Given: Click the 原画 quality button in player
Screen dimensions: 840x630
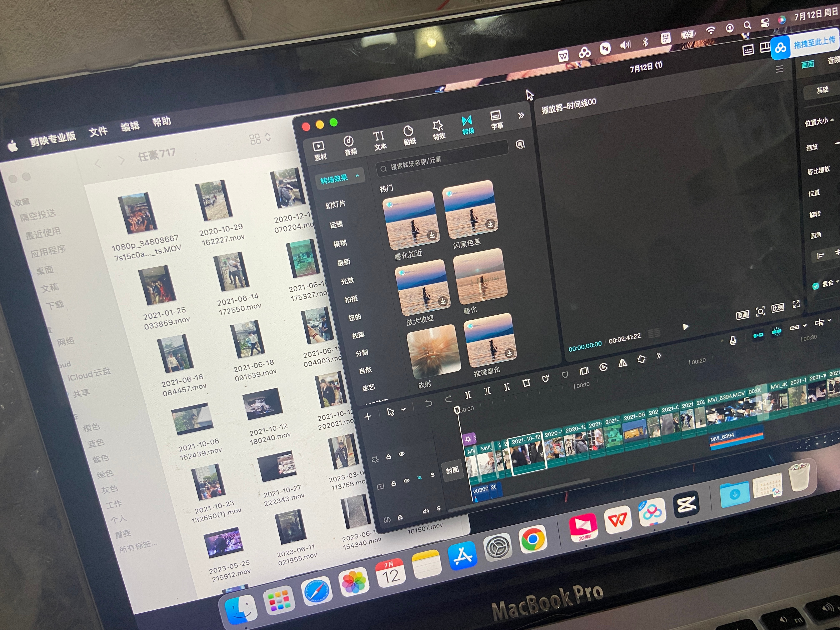Looking at the screenshot, I should [742, 315].
